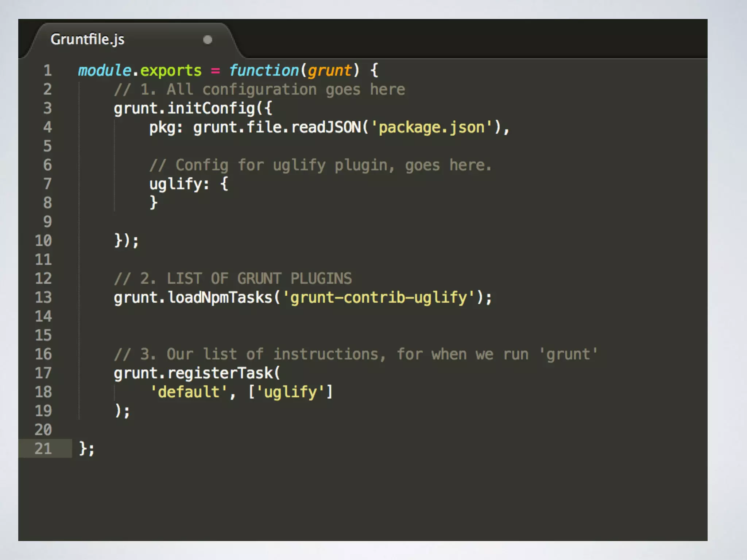The height and width of the screenshot is (560, 747).
Task: Click the 'default' string on line 18
Action: 189,392
